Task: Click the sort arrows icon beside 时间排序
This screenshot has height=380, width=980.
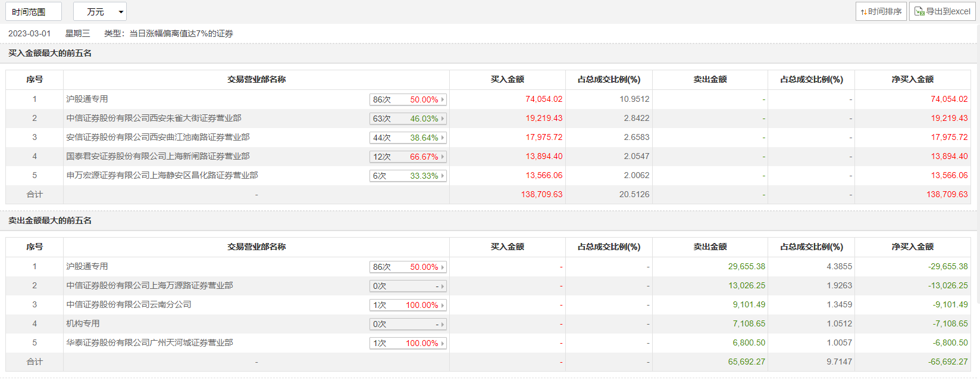Action: (x=863, y=12)
